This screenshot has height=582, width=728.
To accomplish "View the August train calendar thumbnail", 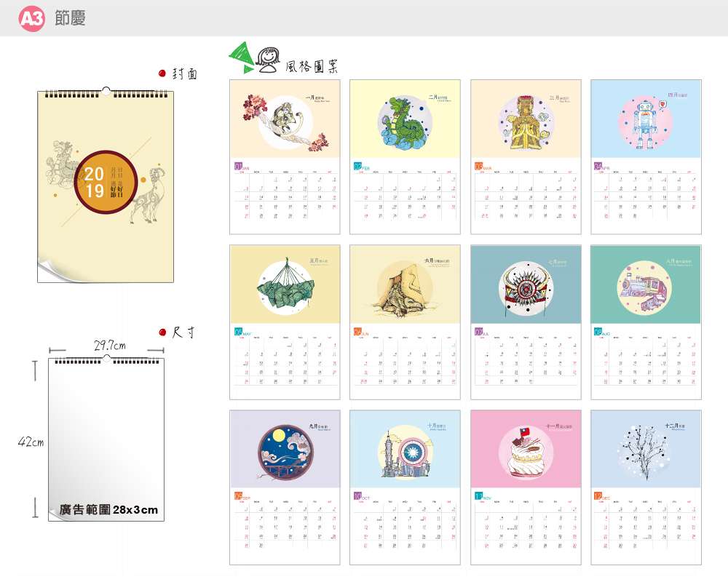I will click(x=646, y=322).
